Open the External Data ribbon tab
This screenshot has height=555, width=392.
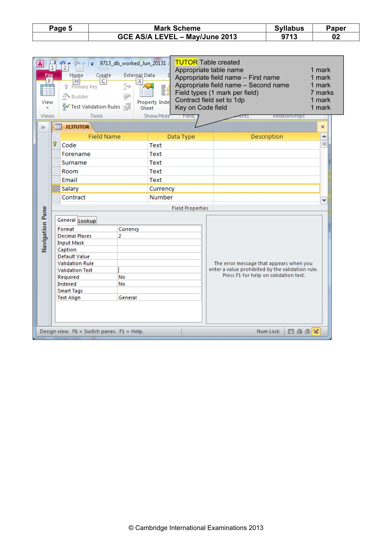139,75
